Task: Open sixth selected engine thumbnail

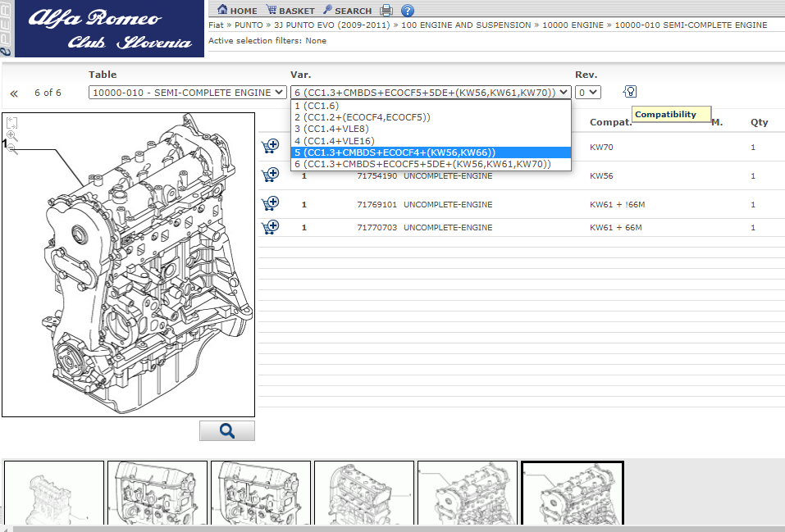Action: (x=573, y=493)
